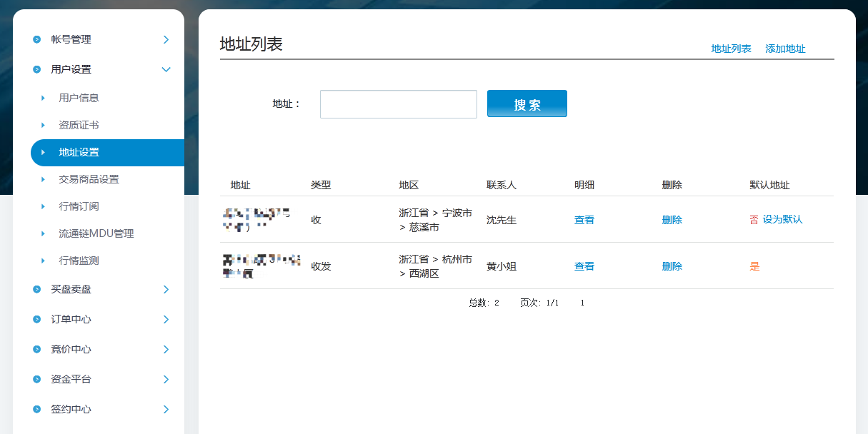Click the bullet icon beside 签约中心
Image resolution: width=868 pixels, height=434 pixels.
click(x=37, y=409)
